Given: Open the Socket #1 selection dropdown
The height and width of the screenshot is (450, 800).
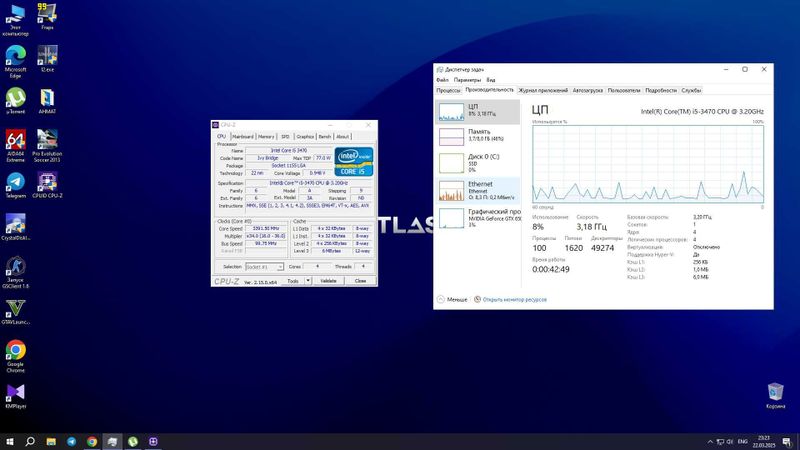Looking at the screenshot, I should (x=264, y=267).
